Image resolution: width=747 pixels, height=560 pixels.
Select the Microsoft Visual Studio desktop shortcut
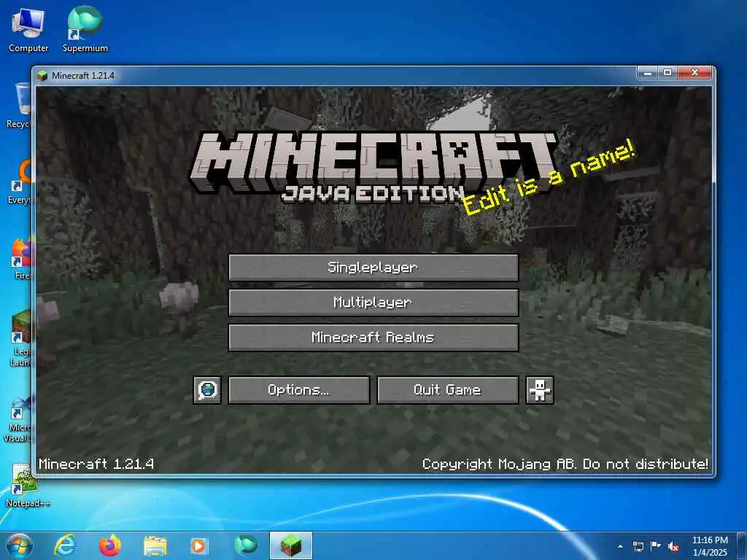18,420
